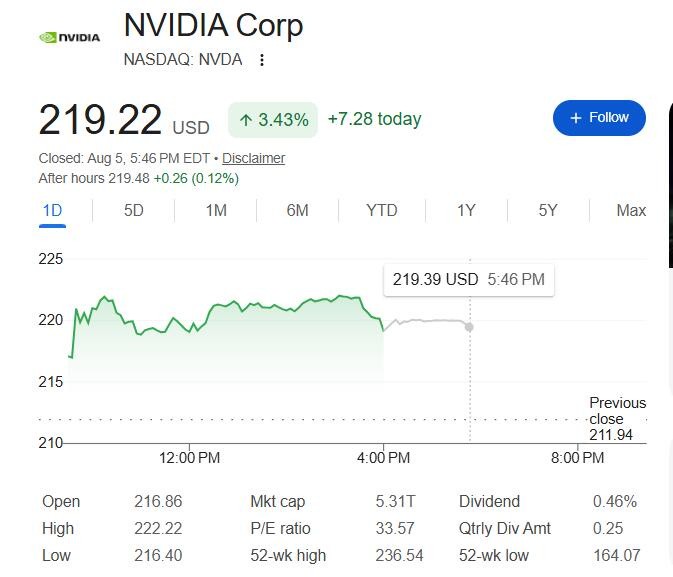Screen dimensions: 673x577
Task: Switch to the 1Y chart view
Action: click(466, 211)
